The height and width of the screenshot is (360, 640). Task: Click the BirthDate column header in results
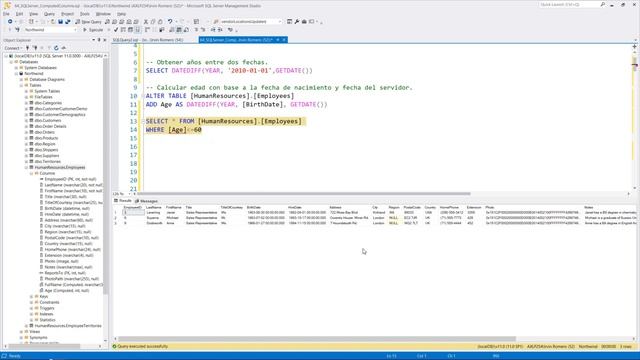[253, 207]
